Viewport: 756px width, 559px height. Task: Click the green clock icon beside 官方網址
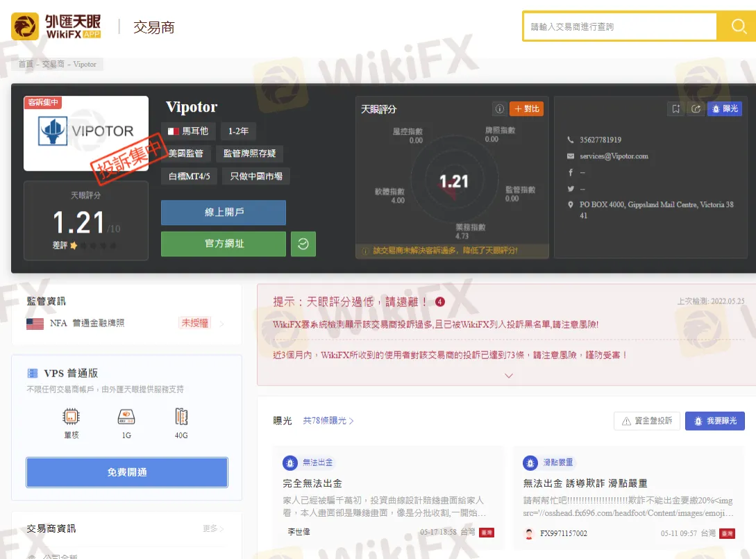coord(303,244)
